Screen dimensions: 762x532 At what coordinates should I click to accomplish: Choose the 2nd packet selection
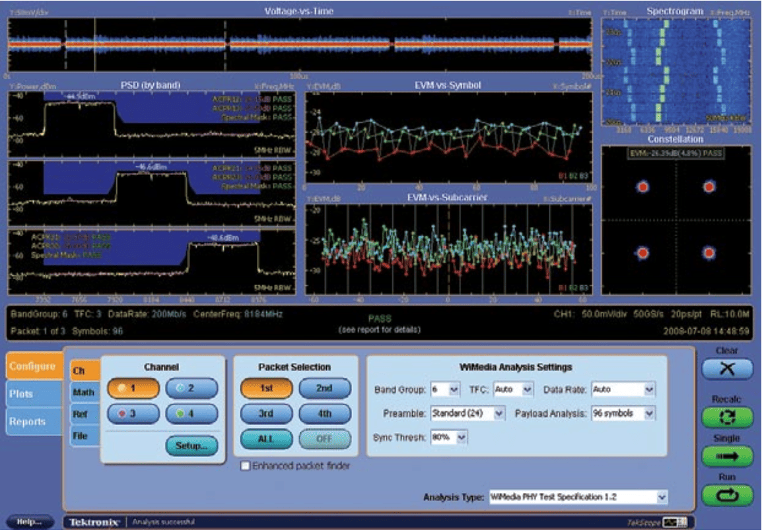point(324,388)
